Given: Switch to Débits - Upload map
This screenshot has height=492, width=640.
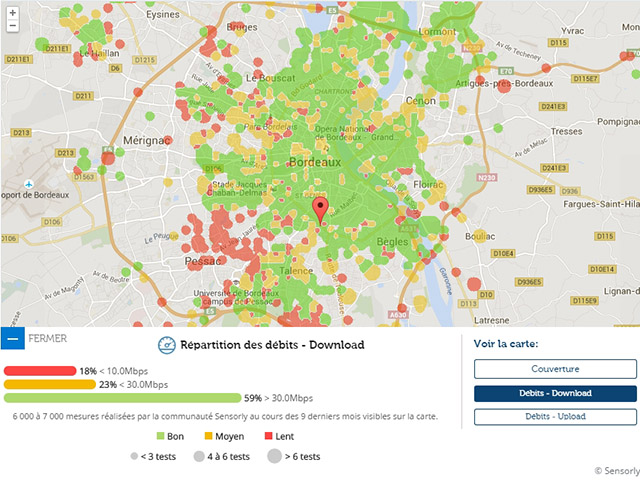Looking at the screenshot, I should [555, 416].
